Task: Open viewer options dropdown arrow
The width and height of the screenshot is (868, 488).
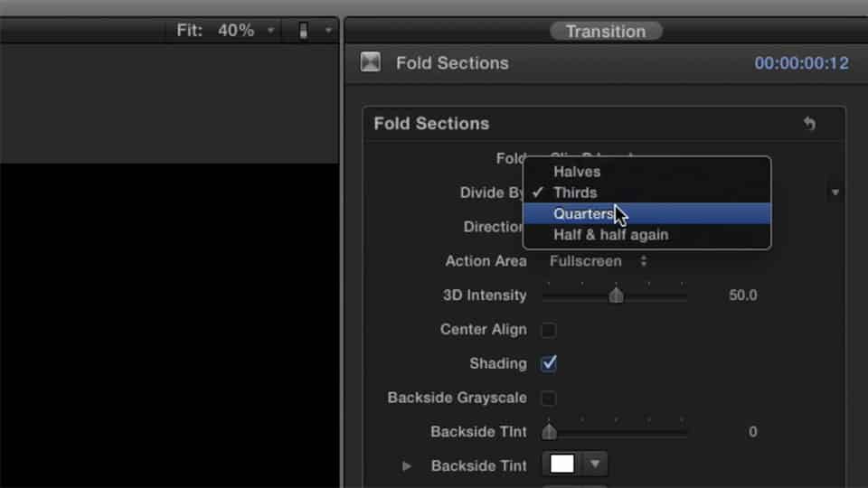Action: tap(328, 31)
